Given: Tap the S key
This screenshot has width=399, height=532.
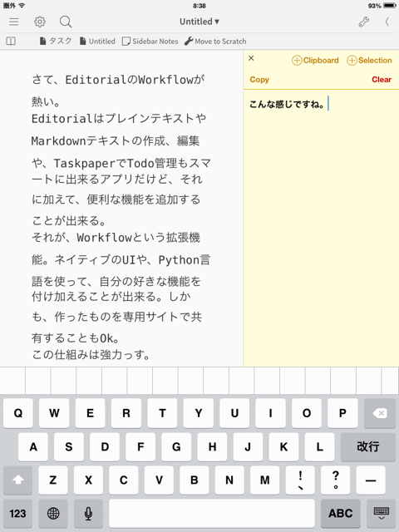Looking at the screenshot, I should tap(69, 446).
